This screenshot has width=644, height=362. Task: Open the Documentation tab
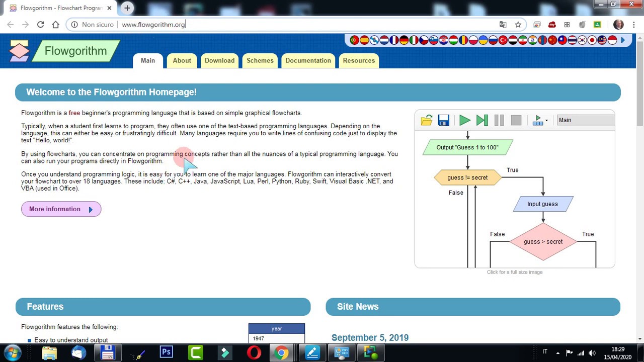(308, 60)
